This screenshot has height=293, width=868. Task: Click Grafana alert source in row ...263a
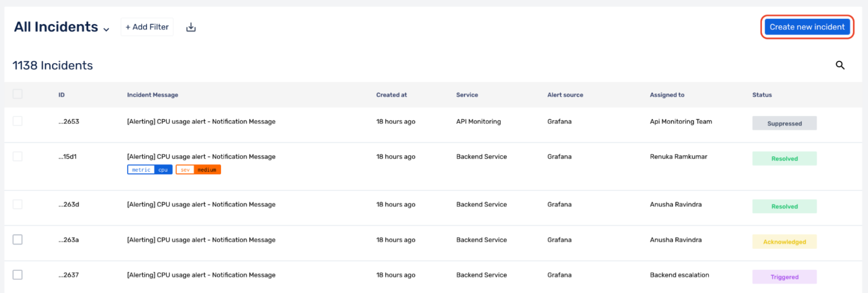560,240
